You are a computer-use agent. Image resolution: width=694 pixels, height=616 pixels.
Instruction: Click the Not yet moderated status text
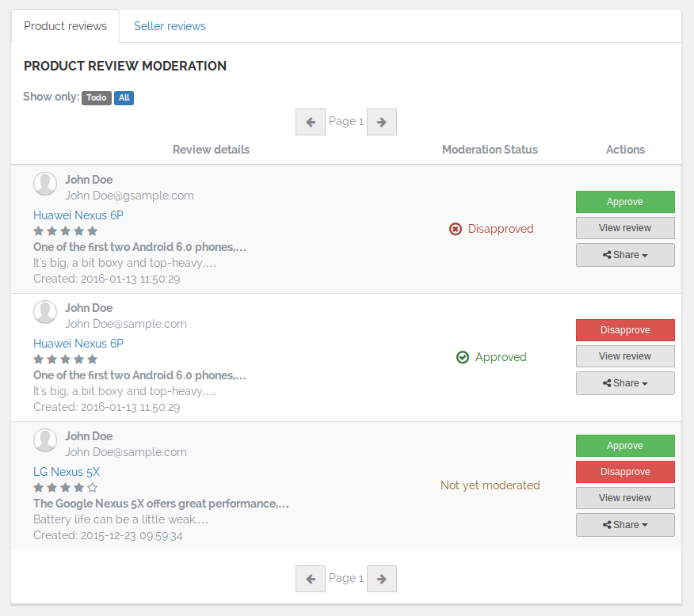point(490,485)
